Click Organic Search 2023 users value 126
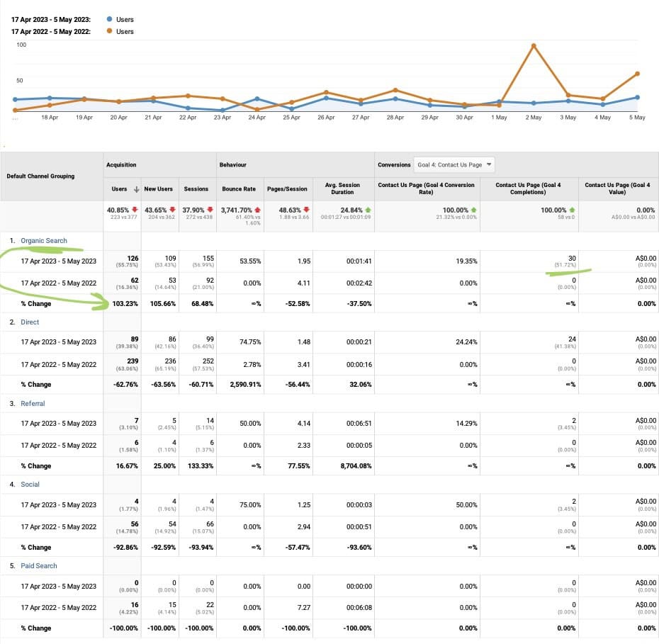Image resolution: width=659 pixels, height=644 pixels. (133, 259)
